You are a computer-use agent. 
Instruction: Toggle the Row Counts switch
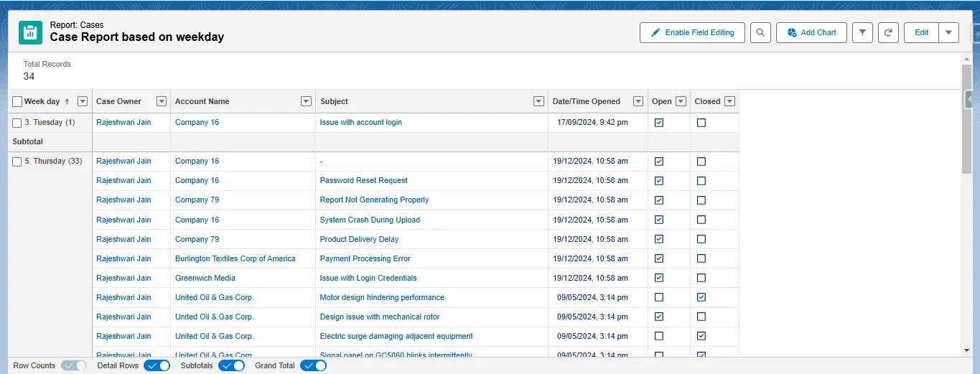click(73, 365)
